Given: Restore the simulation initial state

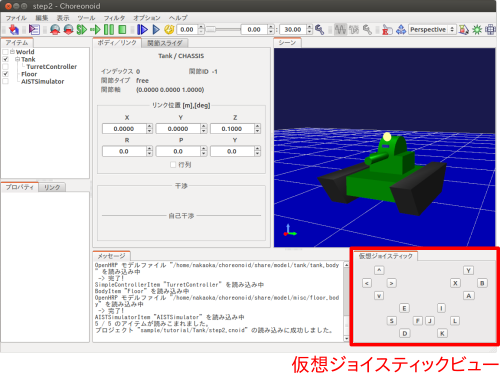Looking at the screenshot, I should [x=68, y=30].
